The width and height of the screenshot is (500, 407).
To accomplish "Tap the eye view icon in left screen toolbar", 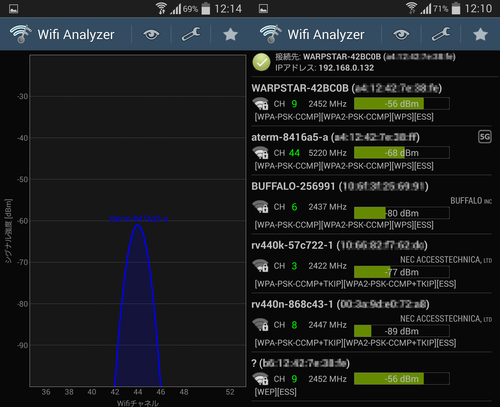I will coord(151,34).
